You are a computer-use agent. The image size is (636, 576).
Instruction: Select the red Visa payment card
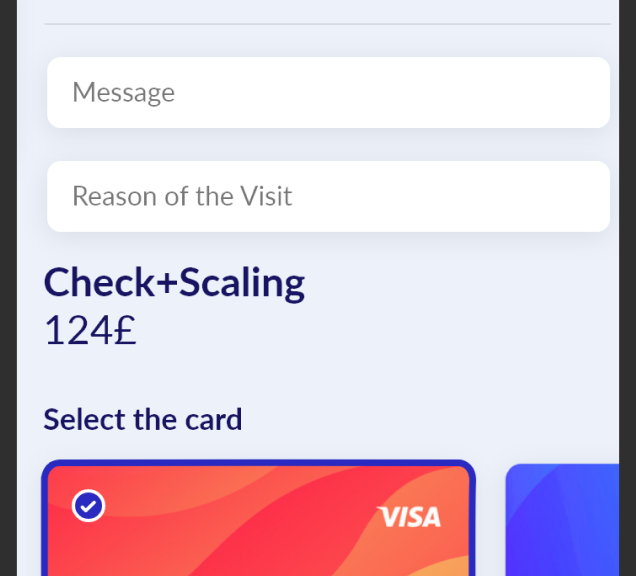coord(258,518)
